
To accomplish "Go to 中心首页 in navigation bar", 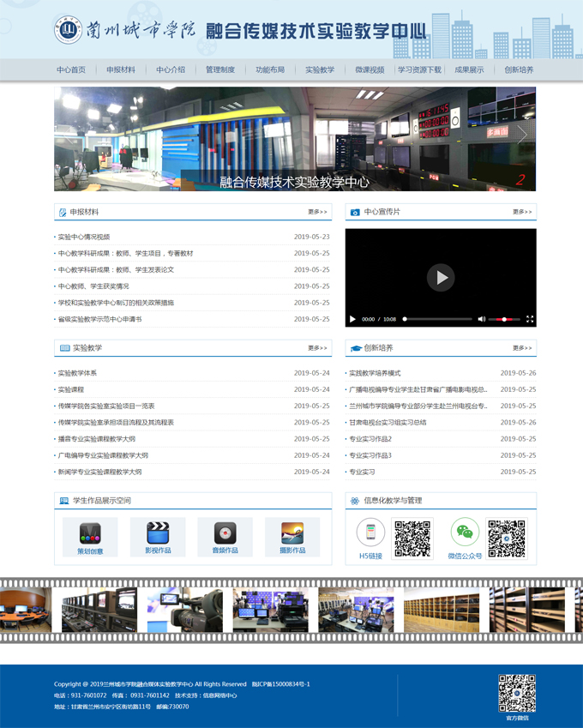I will (x=71, y=69).
